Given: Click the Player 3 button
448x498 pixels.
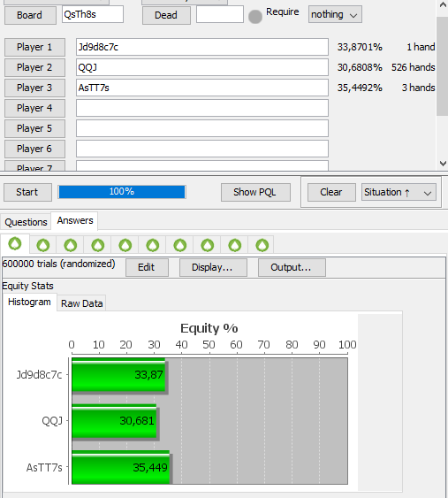Looking at the screenshot, I should tap(34, 88).
